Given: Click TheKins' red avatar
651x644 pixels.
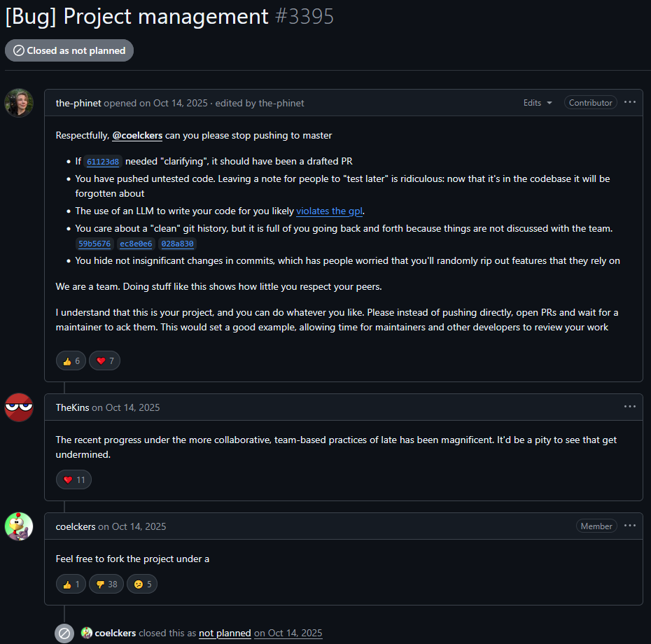Looking at the screenshot, I should click(x=19, y=407).
